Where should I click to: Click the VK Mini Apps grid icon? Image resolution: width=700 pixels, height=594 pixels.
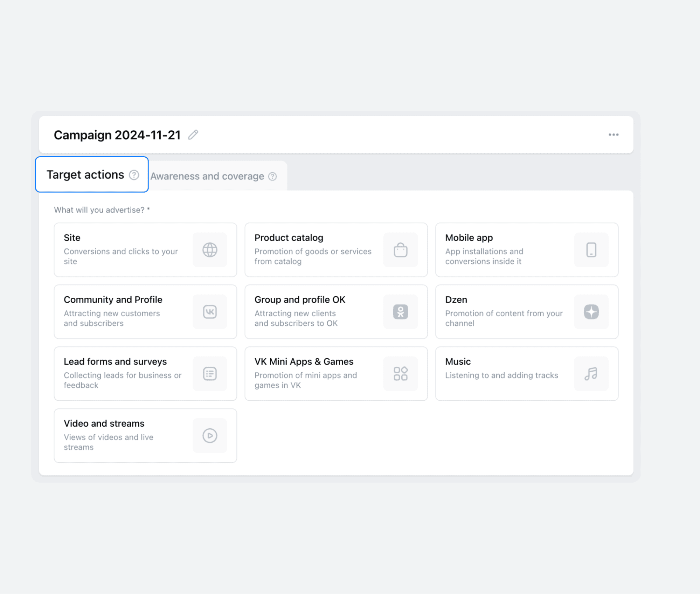click(x=400, y=374)
